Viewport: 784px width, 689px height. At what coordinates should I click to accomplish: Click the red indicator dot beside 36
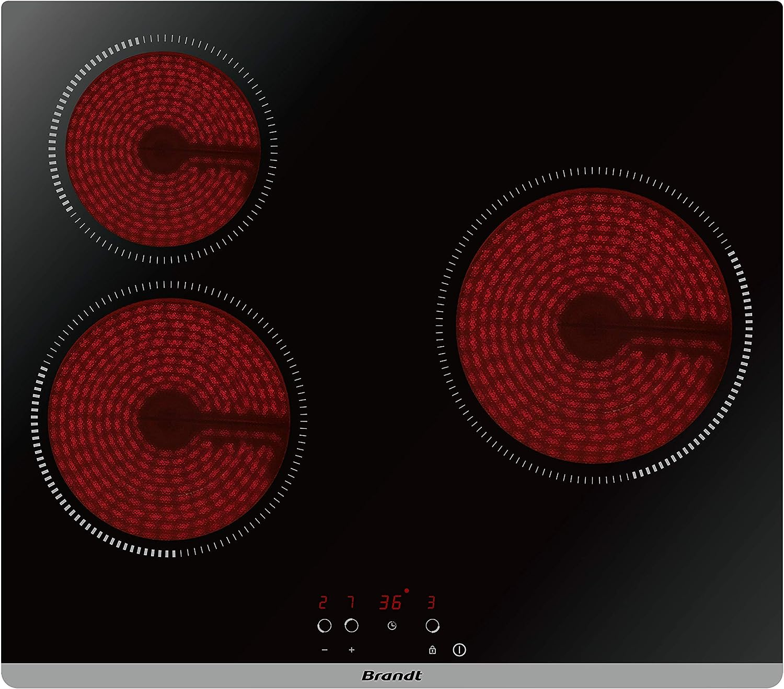[407, 590]
